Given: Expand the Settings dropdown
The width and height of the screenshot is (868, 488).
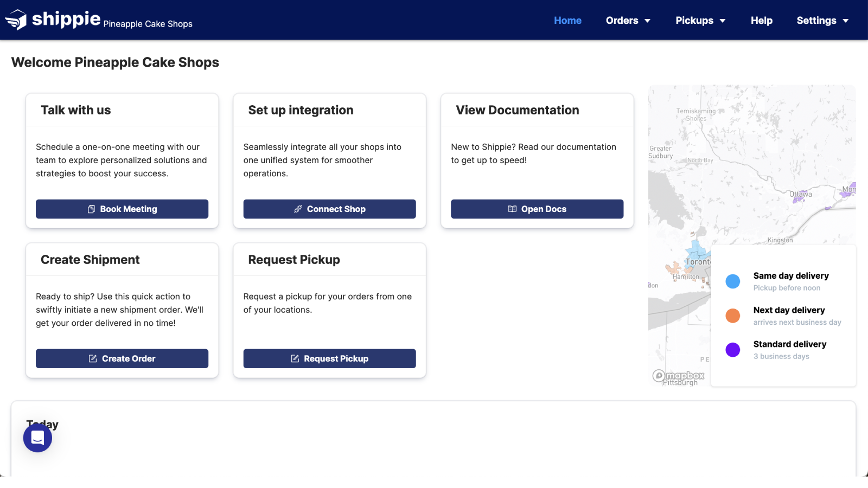Looking at the screenshot, I should tap(822, 20).
